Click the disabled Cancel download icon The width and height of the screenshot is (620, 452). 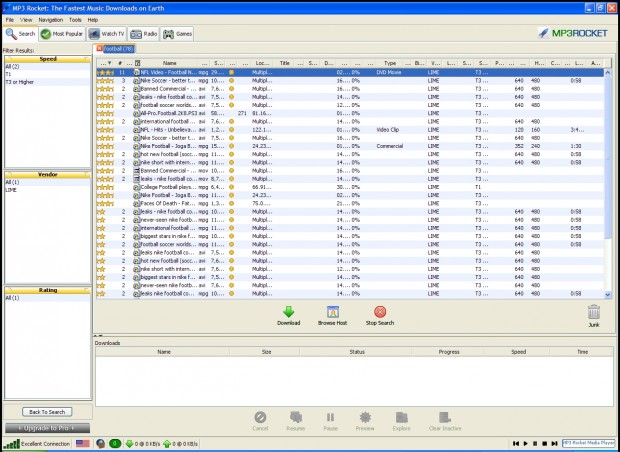260,417
